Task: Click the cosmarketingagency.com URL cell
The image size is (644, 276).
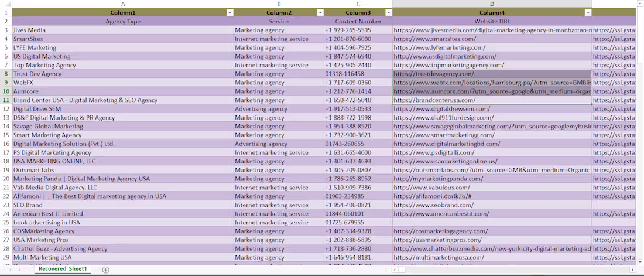Action: pos(492,231)
